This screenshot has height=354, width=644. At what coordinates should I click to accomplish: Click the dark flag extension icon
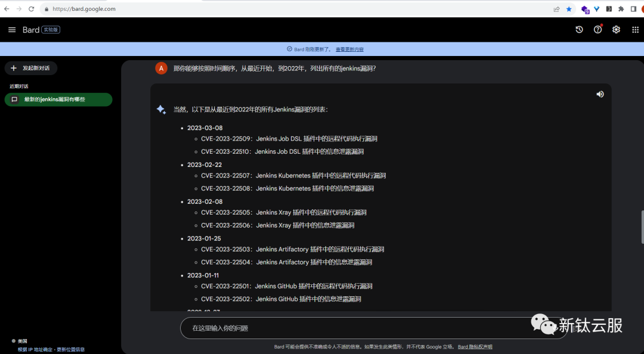(609, 9)
